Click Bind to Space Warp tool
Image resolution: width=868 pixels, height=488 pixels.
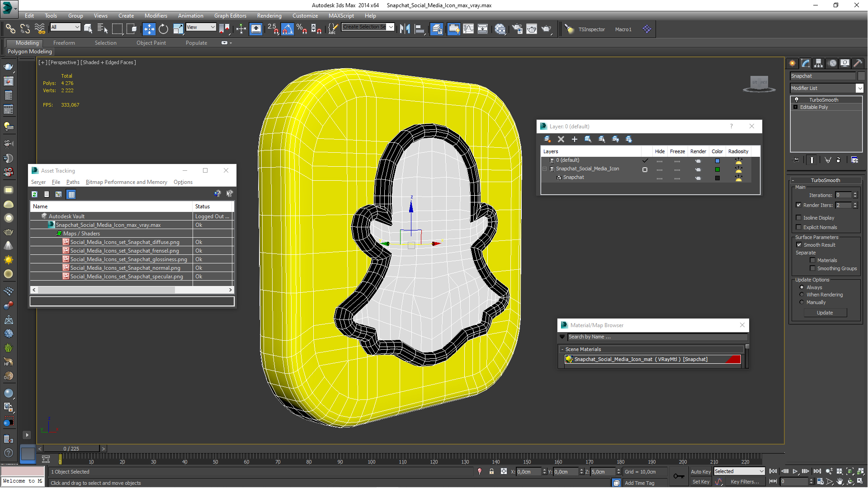point(40,29)
